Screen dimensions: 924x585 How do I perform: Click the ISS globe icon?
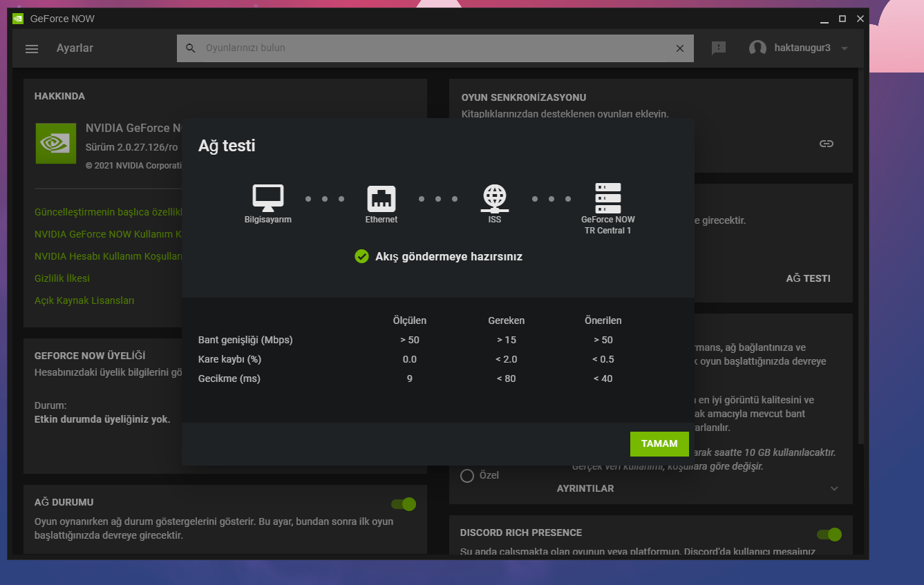(495, 198)
